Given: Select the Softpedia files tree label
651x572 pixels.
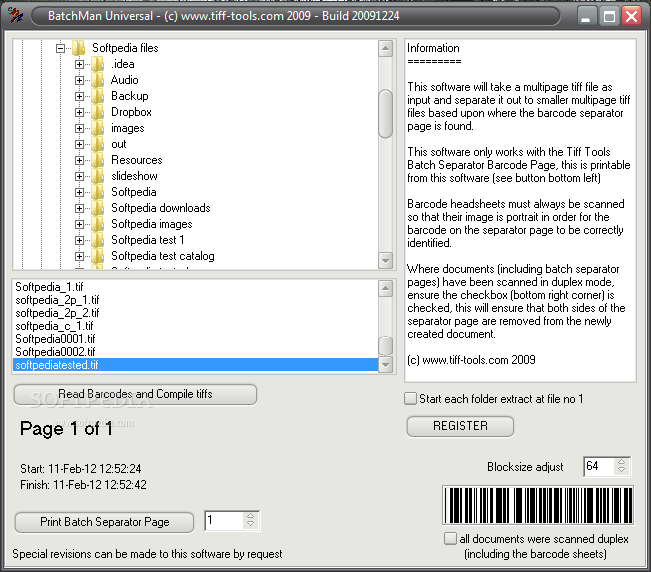Looking at the screenshot, I should coord(125,48).
